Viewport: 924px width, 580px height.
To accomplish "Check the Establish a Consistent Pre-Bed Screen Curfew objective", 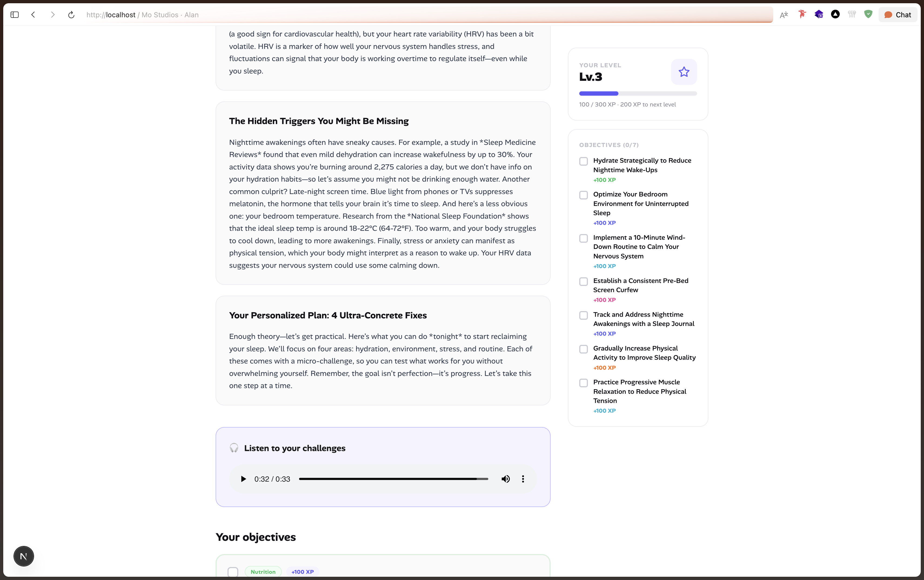I will coord(583,282).
